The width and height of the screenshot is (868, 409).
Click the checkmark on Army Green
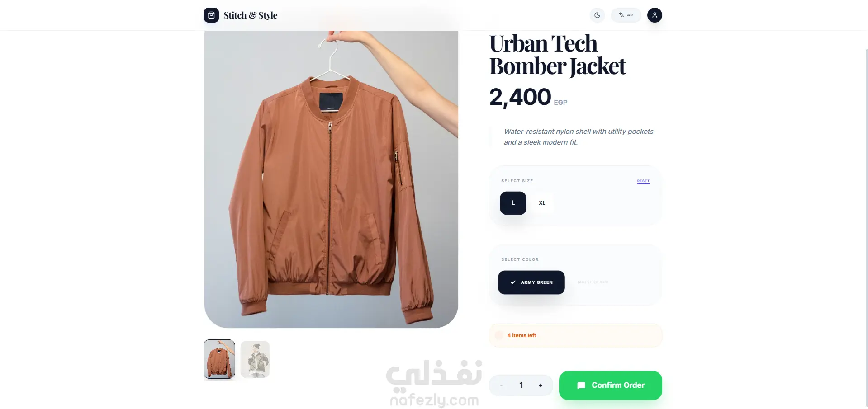513,282
